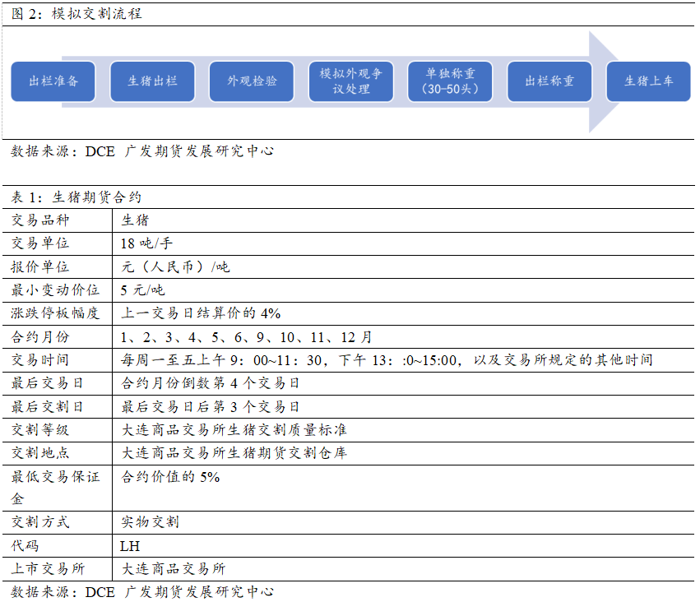Click the value 元(人民币)/吨
Viewport: 700px width, 602px height.
[x=175, y=266]
